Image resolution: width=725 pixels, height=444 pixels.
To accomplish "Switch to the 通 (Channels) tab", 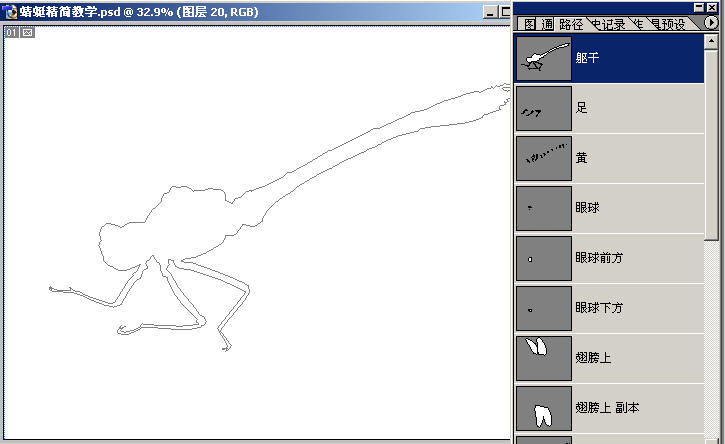I will tap(547, 24).
